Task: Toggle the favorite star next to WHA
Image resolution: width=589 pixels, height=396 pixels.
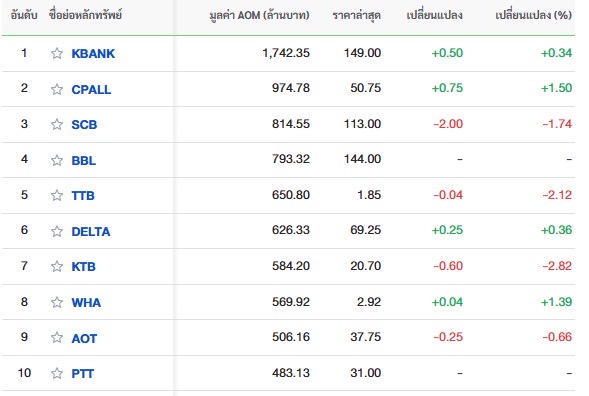Action: 57,302
